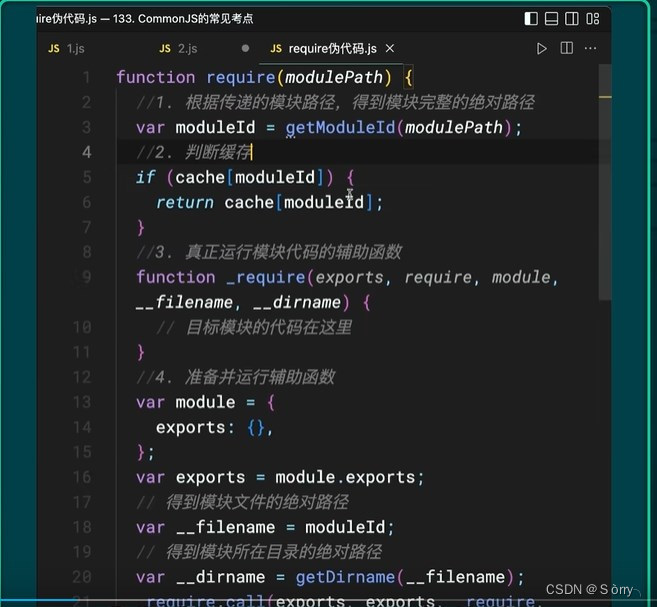Toggle bottom panel layout icon
657x607 pixels.
(551, 19)
